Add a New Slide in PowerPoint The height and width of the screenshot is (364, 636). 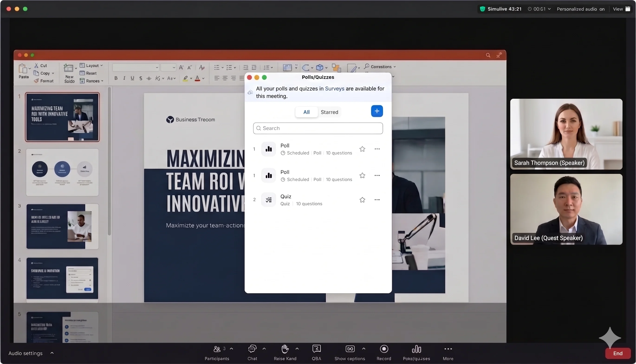69,73
